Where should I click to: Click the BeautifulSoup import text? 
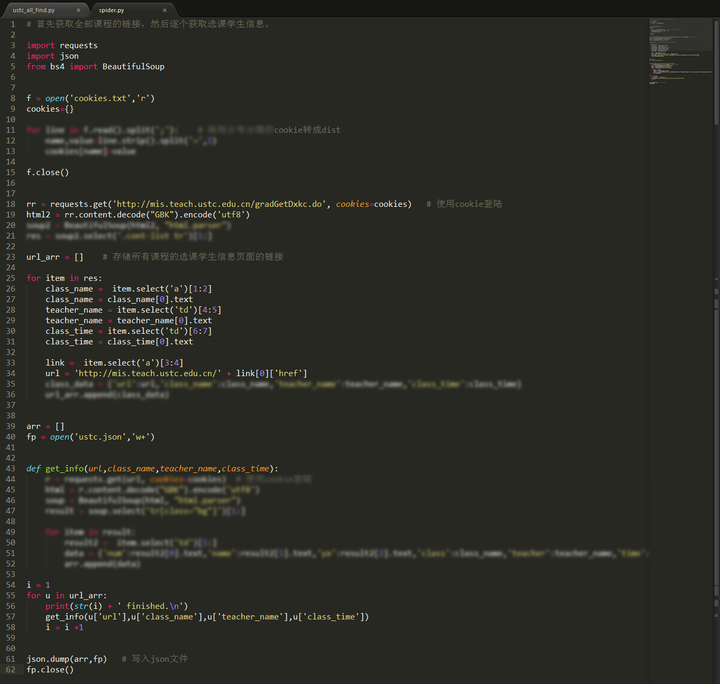tap(133, 67)
